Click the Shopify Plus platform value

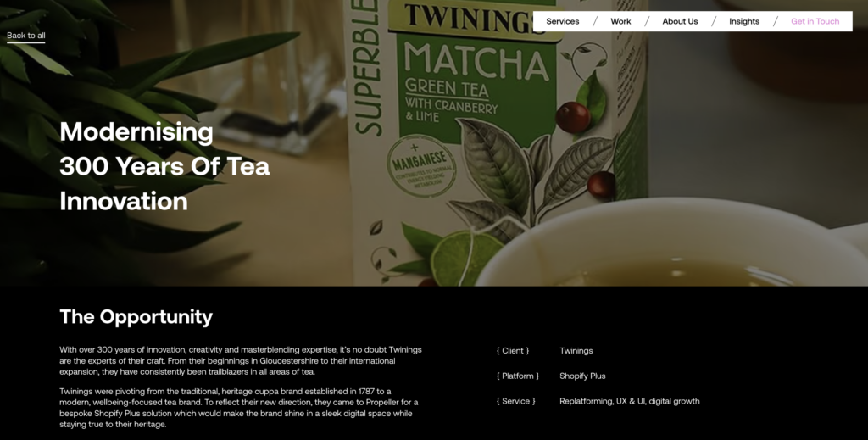click(x=582, y=376)
